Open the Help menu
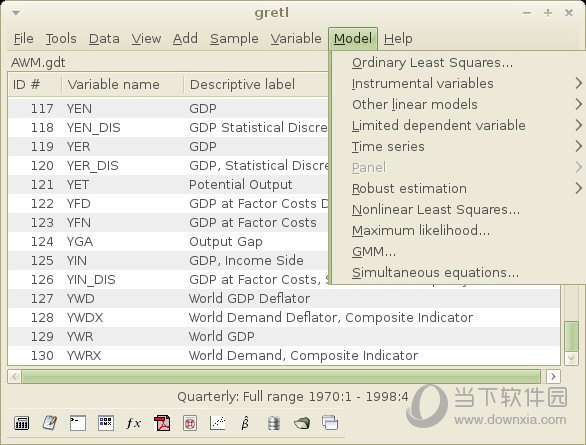The image size is (586, 445). click(x=398, y=38)
